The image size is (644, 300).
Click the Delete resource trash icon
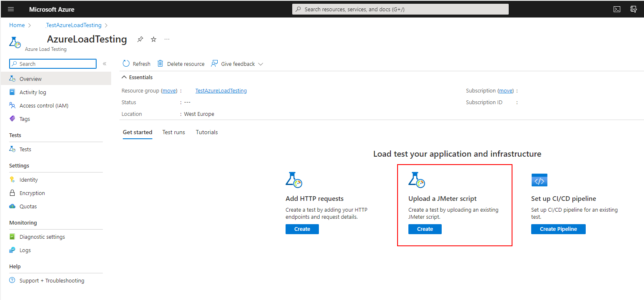click(160, 63)
